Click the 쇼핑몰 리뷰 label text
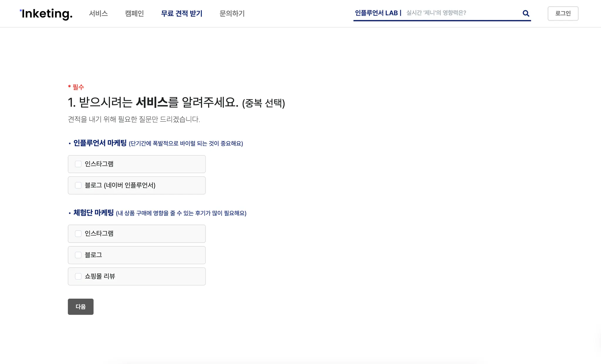Viewport: 601px width, 364px height. pos(100,276)
